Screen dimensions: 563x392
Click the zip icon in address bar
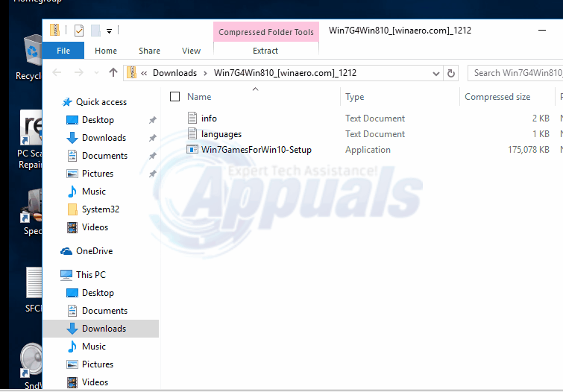[131, 72]
